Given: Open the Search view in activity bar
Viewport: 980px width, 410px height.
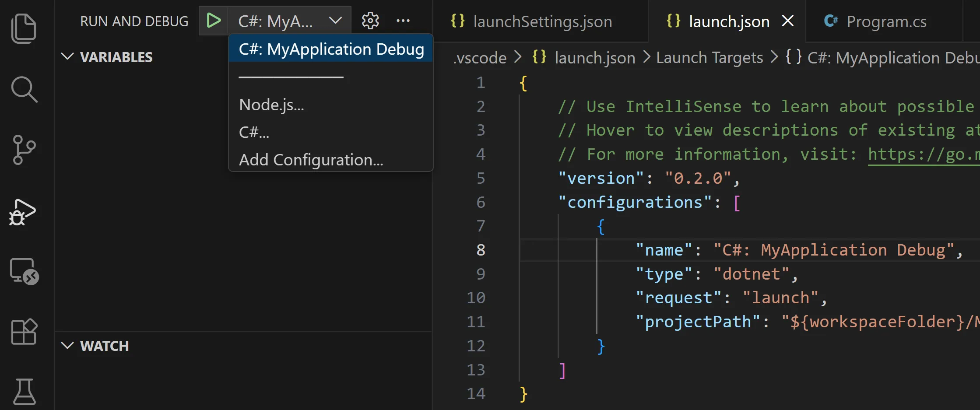Looking at the screenshot, I should (x=24, y=89).
